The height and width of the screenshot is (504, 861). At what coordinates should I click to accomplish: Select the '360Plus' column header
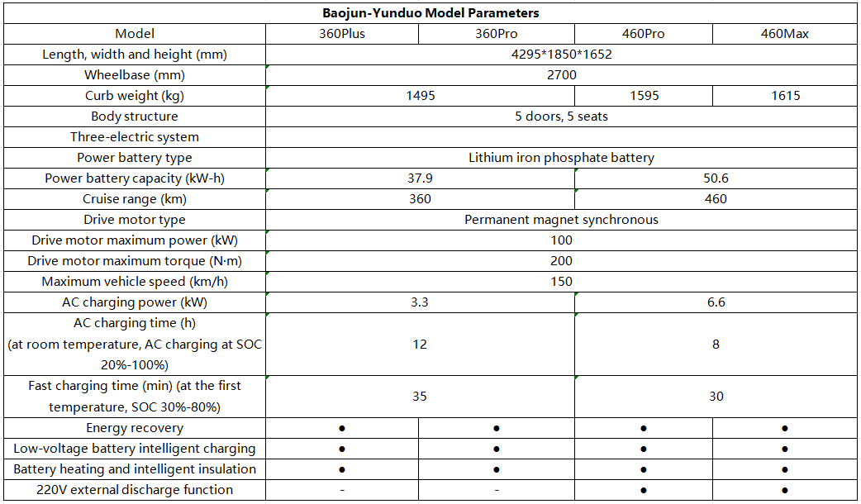pos(341,34)
